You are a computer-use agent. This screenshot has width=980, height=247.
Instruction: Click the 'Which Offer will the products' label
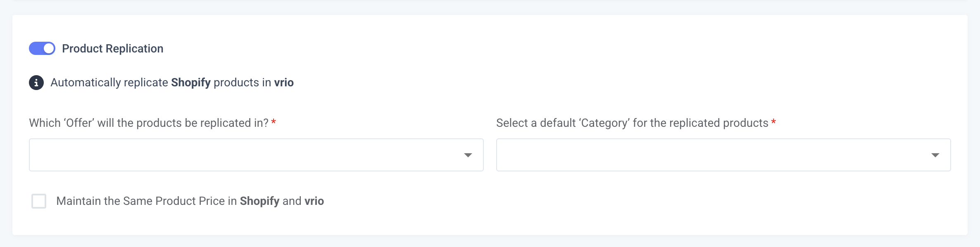(149, 123)
